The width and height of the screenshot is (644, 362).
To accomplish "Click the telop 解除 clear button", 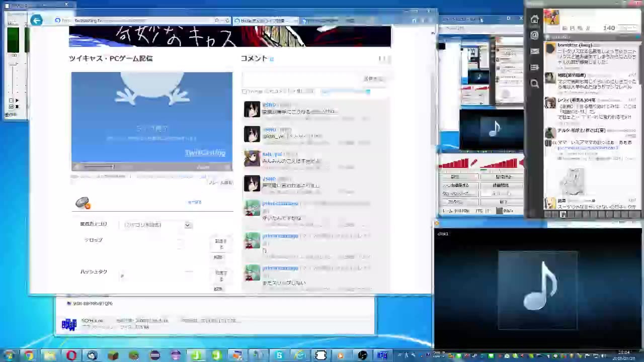I will [218, 257].
